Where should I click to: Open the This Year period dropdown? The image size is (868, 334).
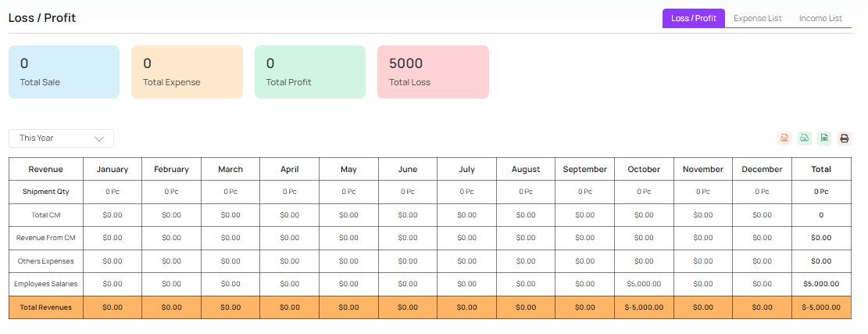coord(61,138)
